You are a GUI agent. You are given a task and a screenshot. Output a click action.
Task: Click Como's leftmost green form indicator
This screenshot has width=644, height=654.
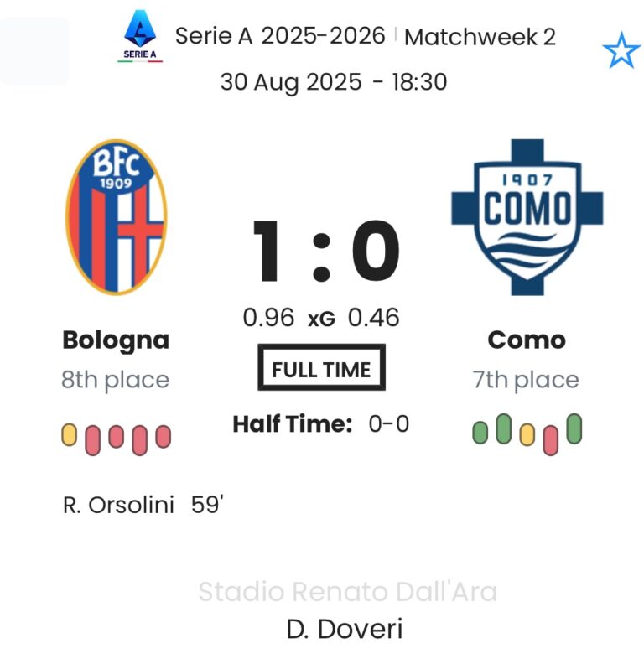click(480, 433)
